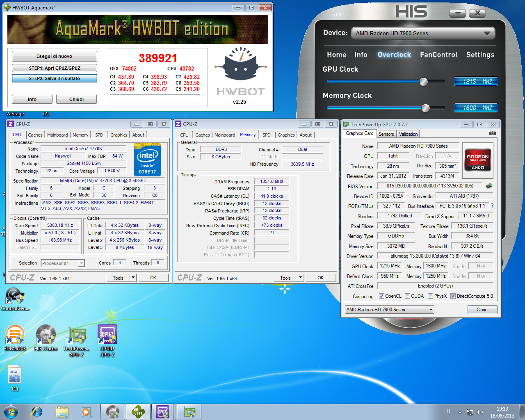Image resolution: width=525 pixels, height=420 pixels.
Task: Switch to HIS iTurbo taskbar button
Action: (x=113, y=412)
